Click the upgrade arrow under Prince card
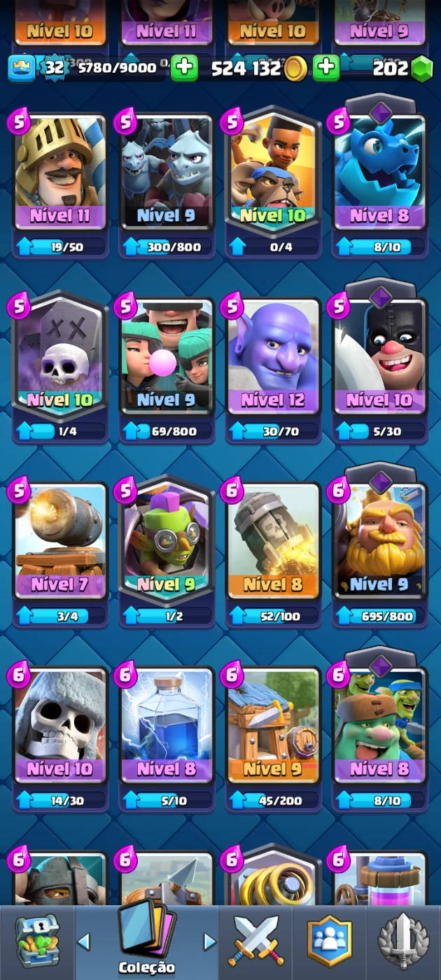The image size is (441, 980). pos(24,246)
